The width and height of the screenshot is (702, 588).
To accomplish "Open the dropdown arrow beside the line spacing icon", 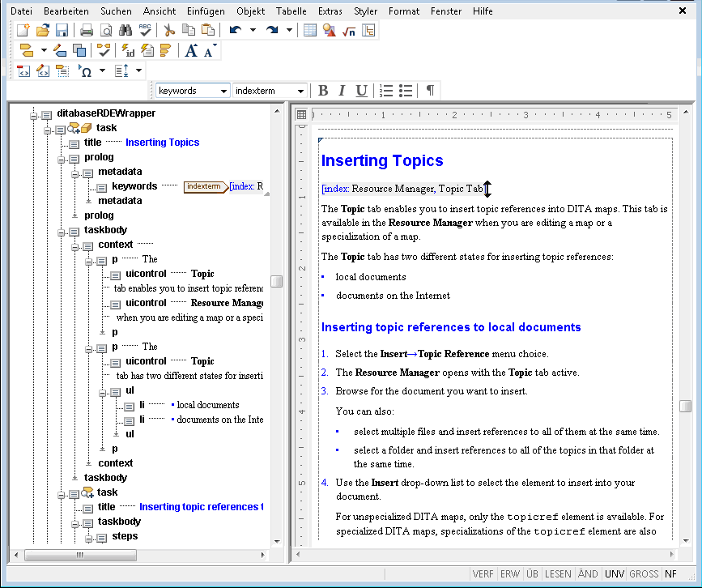I will click(138, 70).
